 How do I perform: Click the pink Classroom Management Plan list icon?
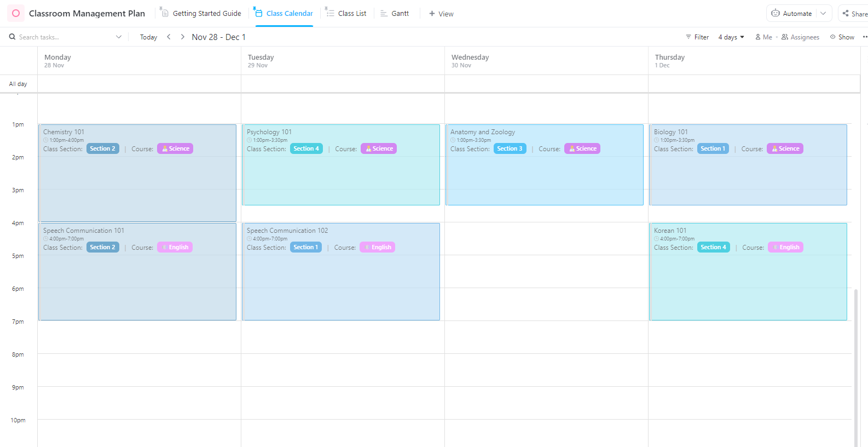15,13
